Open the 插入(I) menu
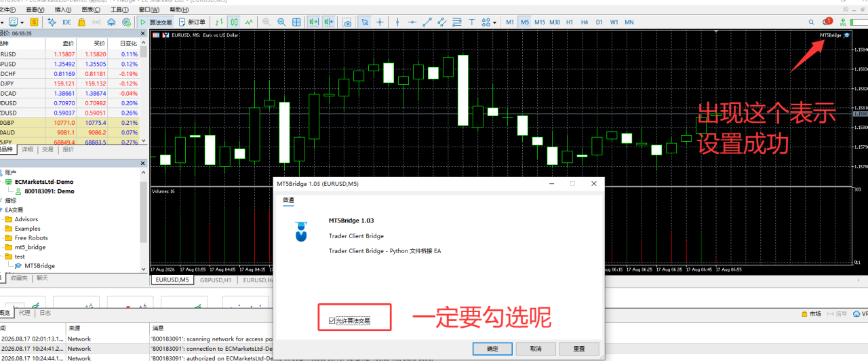868x361 pixels. click(63, 10)
